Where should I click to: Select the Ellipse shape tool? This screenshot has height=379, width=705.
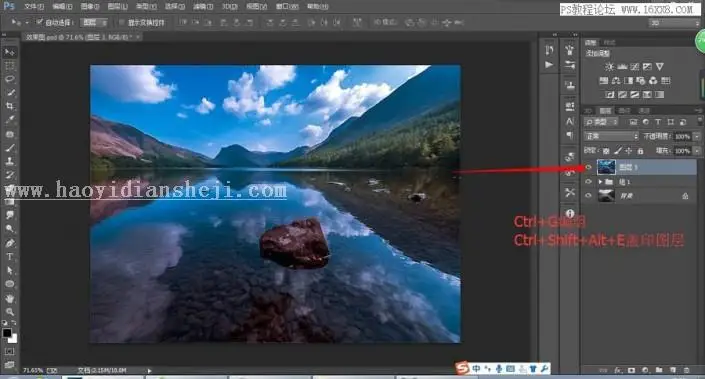point(9,284)
